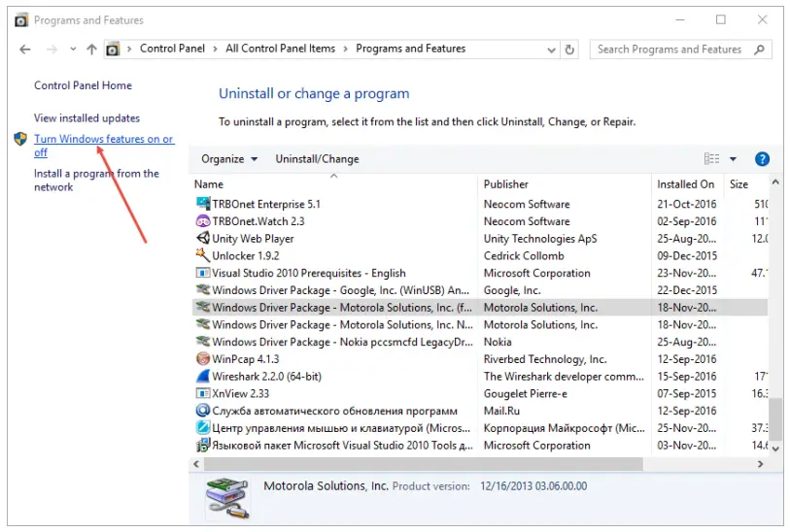
Task: Select All Control Panel Items breadcrumb
Action: (x=280, y=49)
